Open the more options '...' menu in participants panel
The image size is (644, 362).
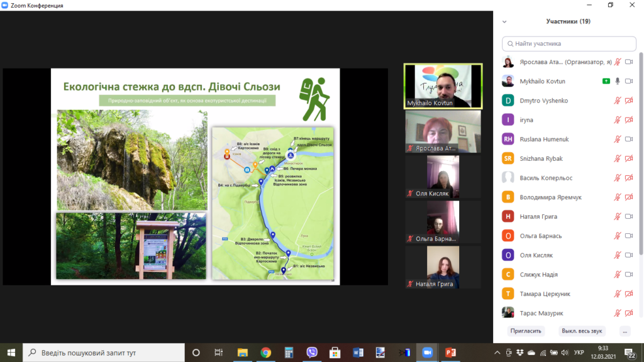[625, 331]
